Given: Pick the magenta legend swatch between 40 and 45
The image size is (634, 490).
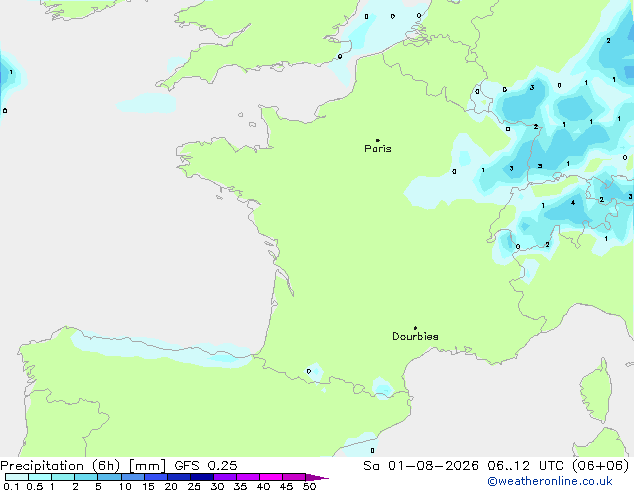Looking at the screenshot, I should coord(271,477).
